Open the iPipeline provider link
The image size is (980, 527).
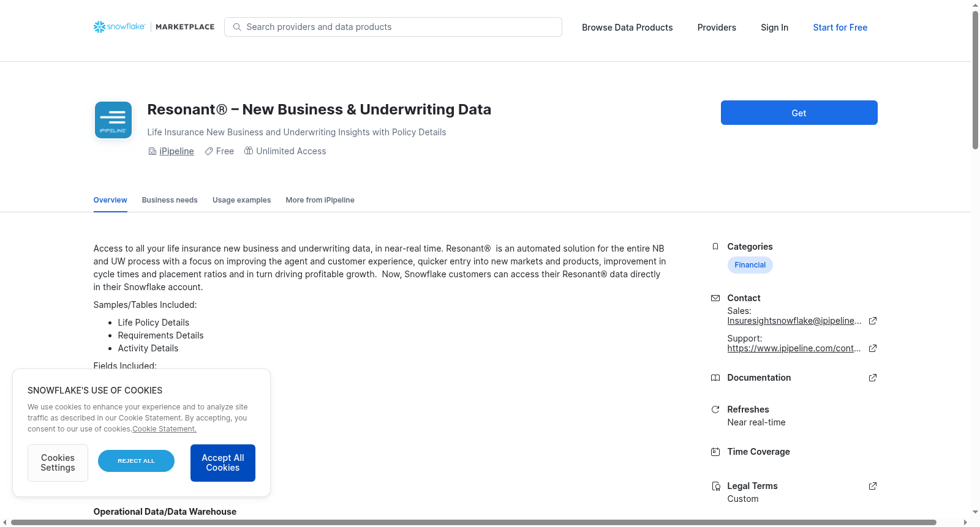coord(176,151)
